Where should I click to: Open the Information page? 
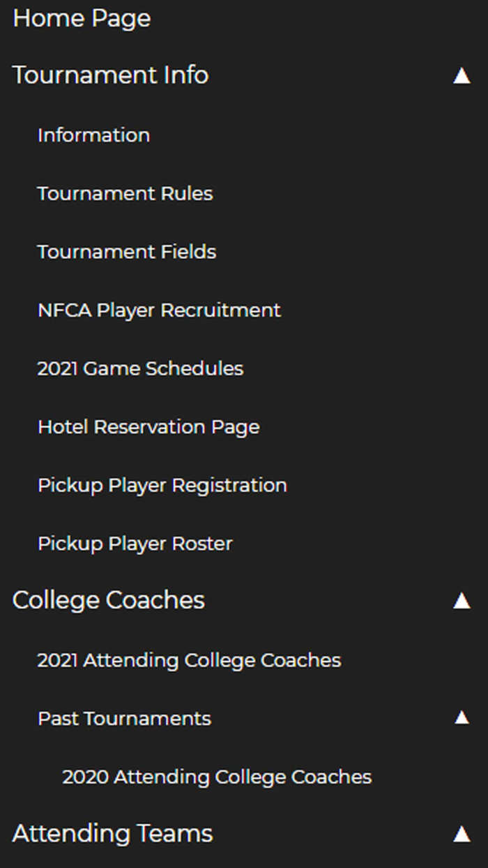click(93, 135)
